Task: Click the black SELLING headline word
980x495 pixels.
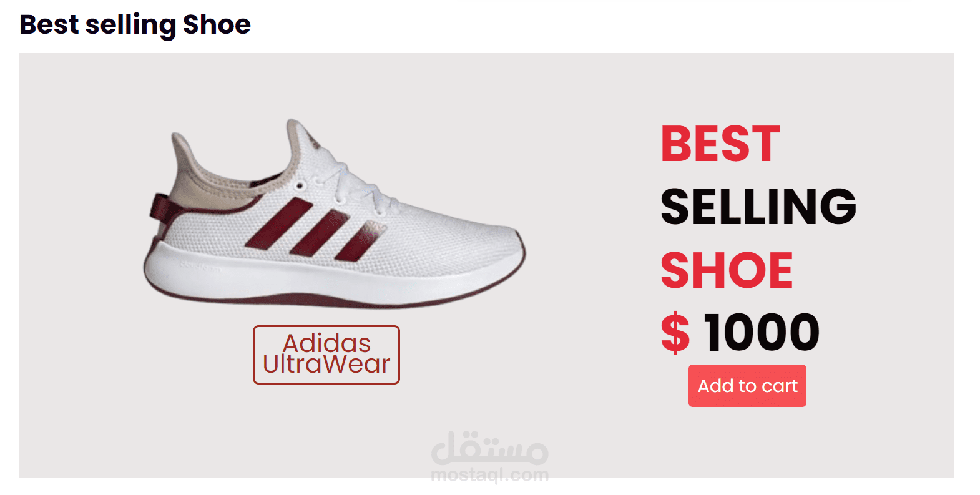Action: 758,206
